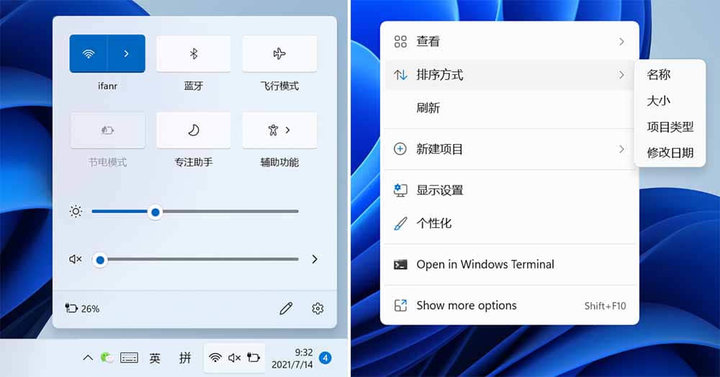The image size is (720, 377).
Task: Edit quick settings with pencil icon
Action: click(286, 308)
